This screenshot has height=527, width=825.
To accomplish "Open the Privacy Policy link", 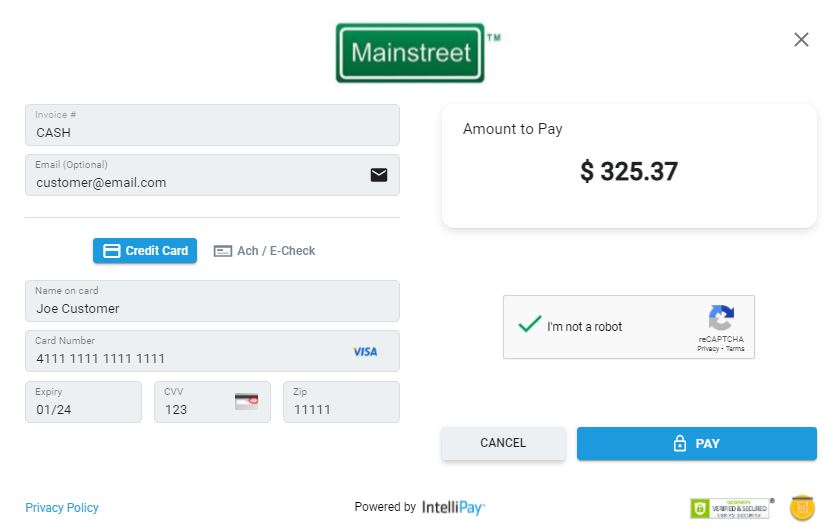I will click(x=62, y=508).
